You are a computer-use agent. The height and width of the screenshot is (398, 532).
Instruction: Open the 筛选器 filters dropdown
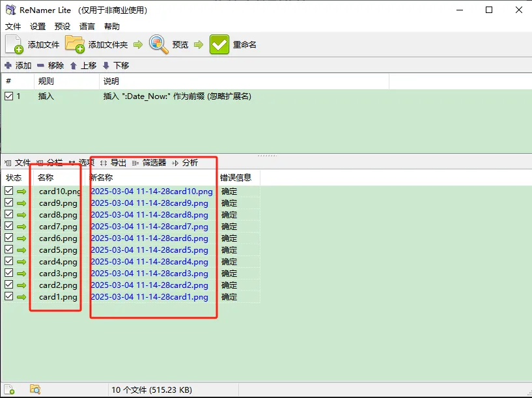pos(149,163)
